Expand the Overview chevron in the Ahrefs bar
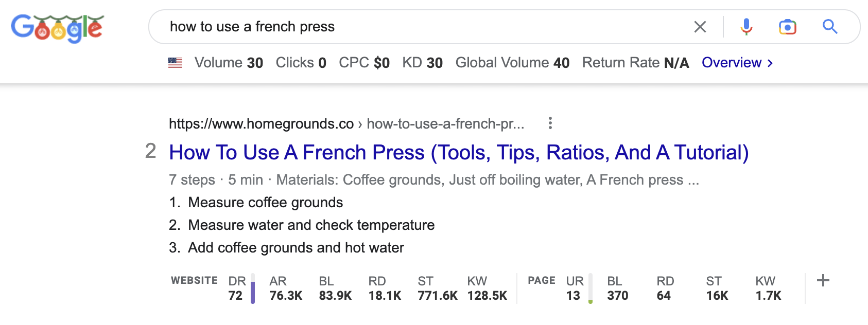 pos(770,63)
